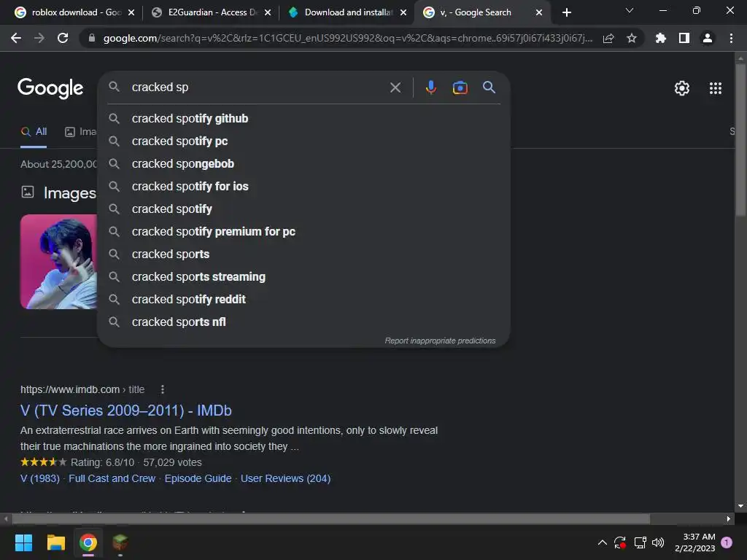Start voice search with the microphone icon
The height and width of the screenshot is (560, 747).
tap(430, 87)
